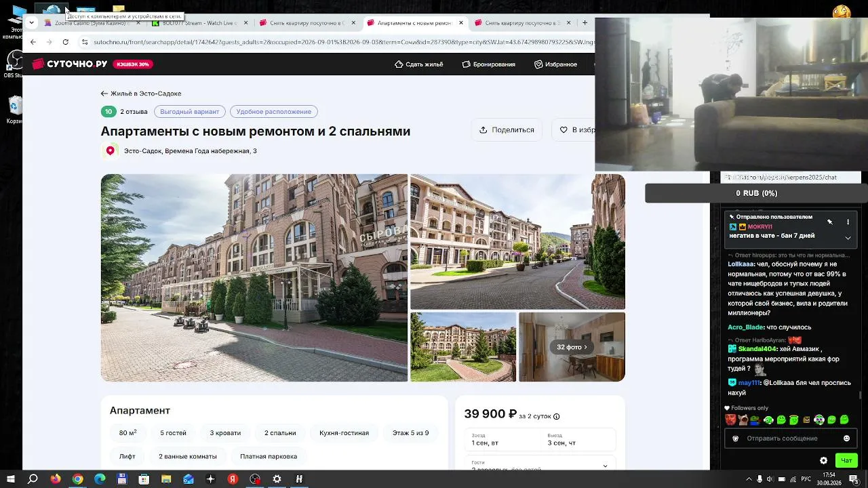Go back to Жильё в Эсто-Садоке
The image size is (868, 488).
(141, 94)
